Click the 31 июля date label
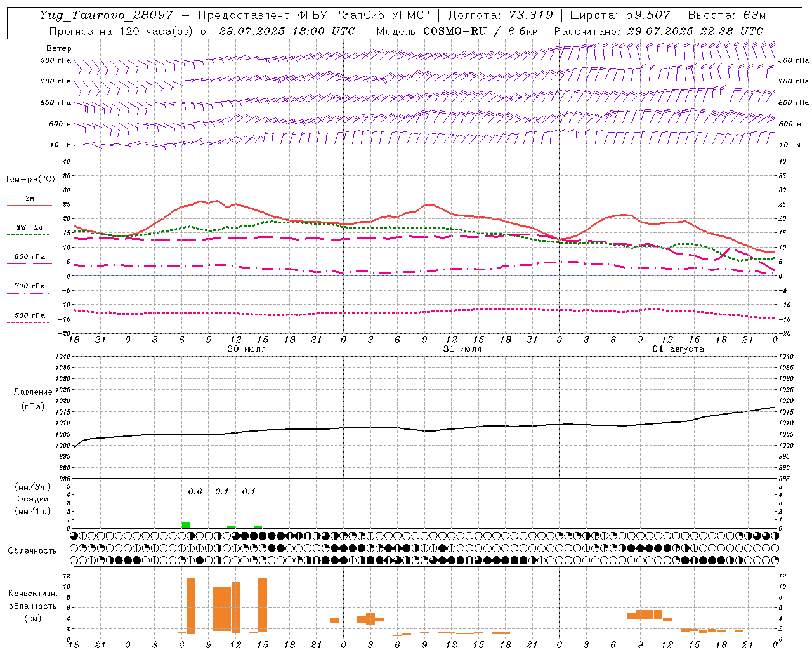Screen dimensions: 812x650 [x=462, y=349]
